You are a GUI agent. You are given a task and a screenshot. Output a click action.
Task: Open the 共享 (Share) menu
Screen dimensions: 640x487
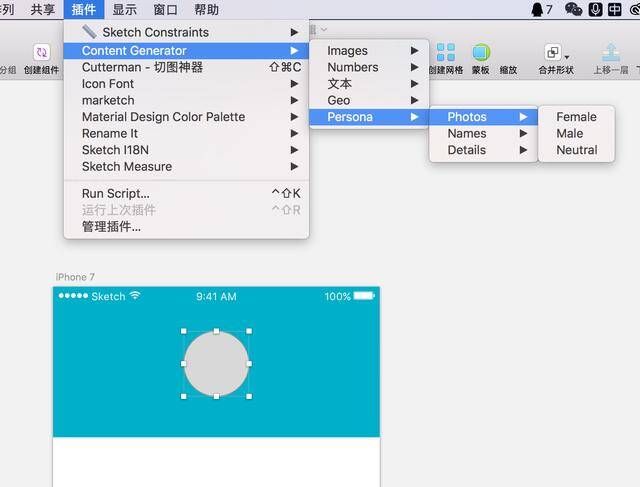42,9
